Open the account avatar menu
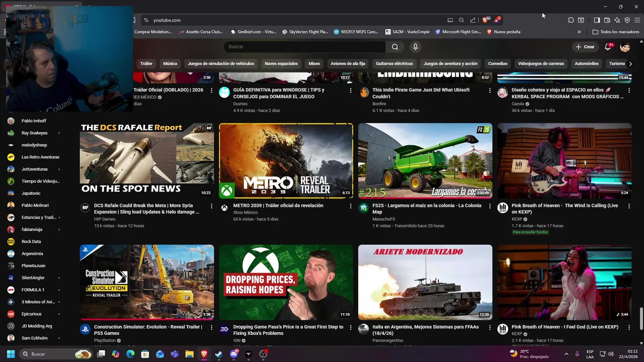The height and width of the screenshot is (362, 644). (625, 47)
